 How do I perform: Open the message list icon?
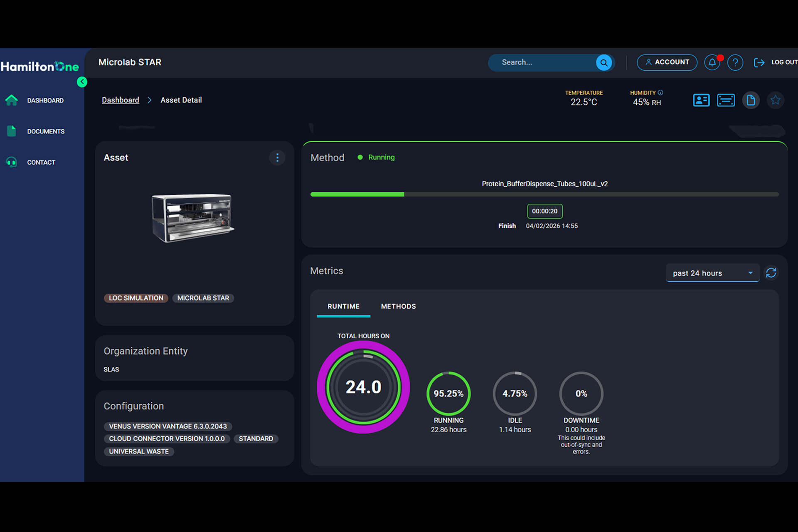click(x=726, y=100)
